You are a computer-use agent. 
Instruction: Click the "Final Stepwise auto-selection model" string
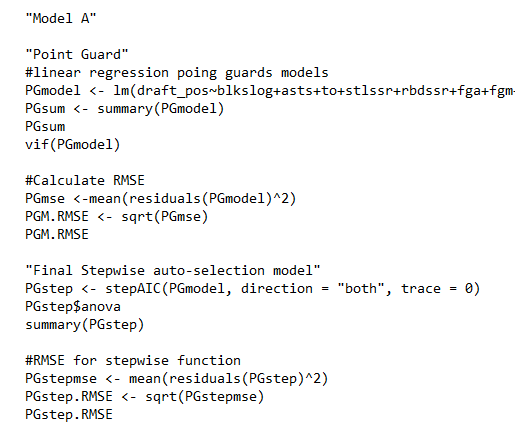[x=173, y=270]
